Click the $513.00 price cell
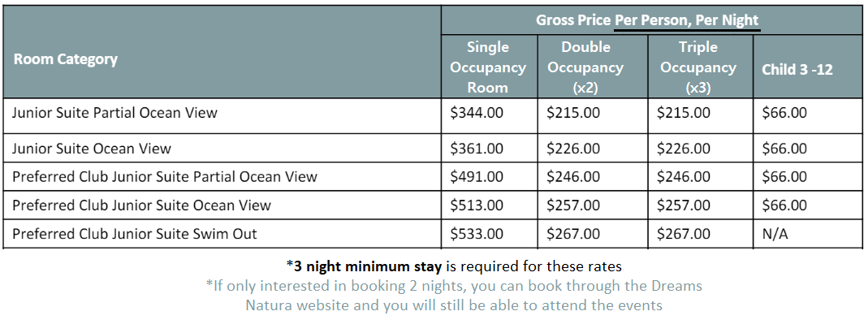 [477, 205]
